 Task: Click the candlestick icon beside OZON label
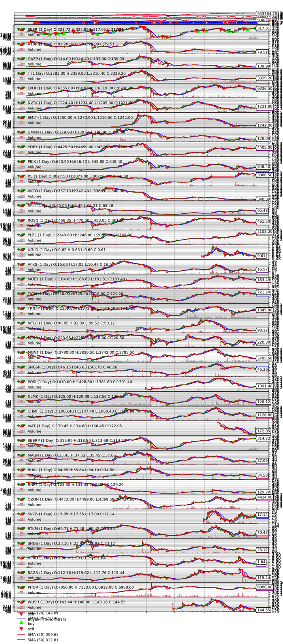tap(21, 499)
